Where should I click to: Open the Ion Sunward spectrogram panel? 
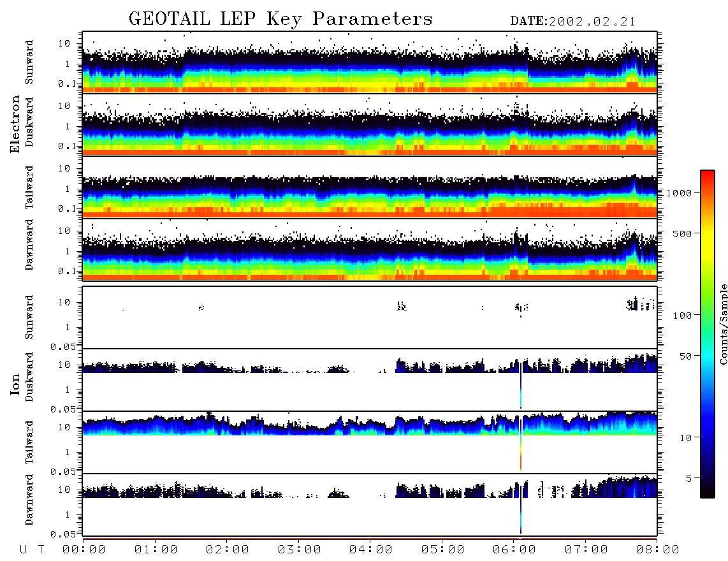370,317
